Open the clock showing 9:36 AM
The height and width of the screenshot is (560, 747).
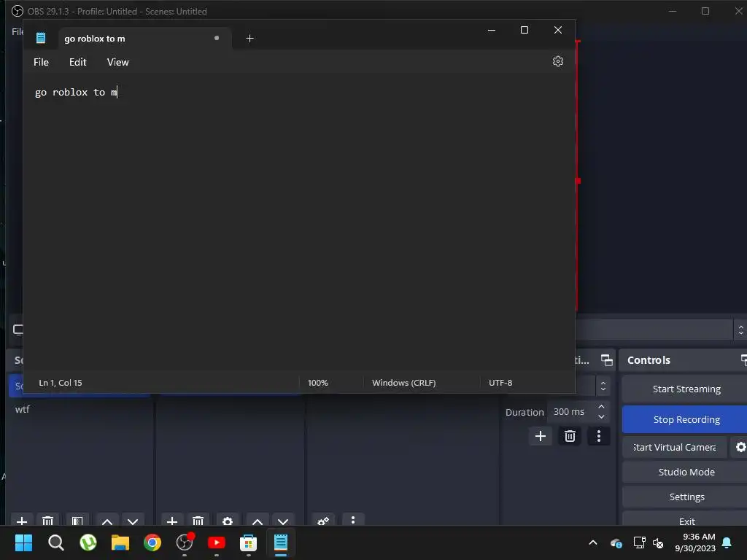[695, 542]
